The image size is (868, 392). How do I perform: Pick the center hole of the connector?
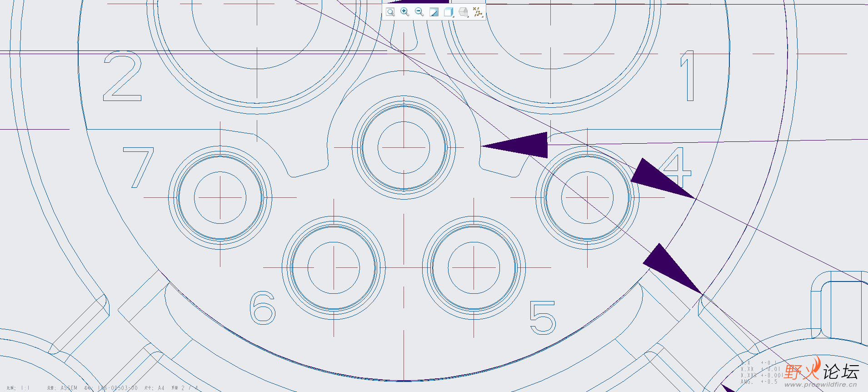click(x=404, y=147)
